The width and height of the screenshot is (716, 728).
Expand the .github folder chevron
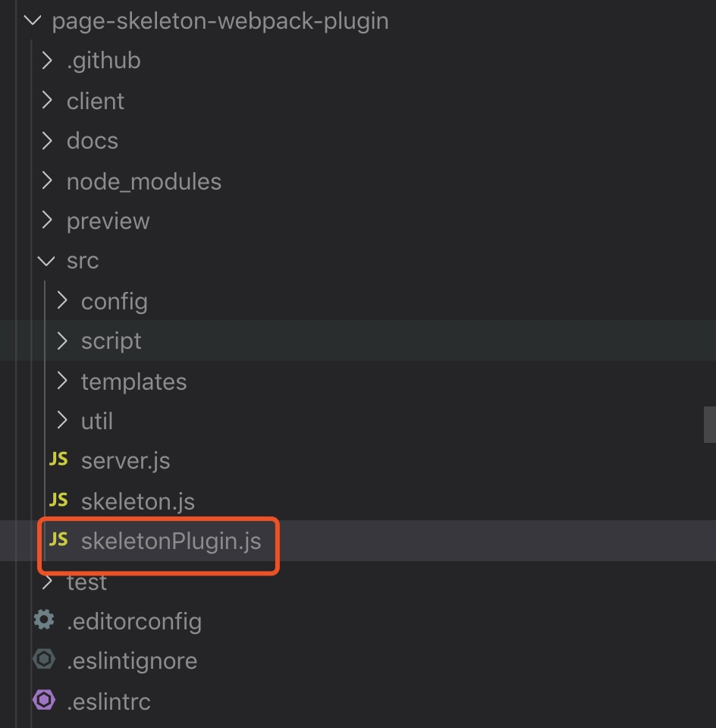[x=47, y=60]
